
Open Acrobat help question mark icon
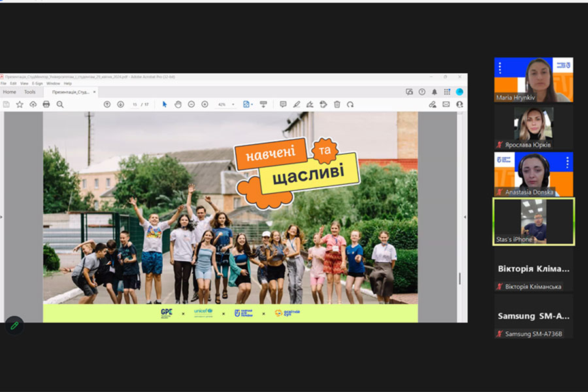422,92
